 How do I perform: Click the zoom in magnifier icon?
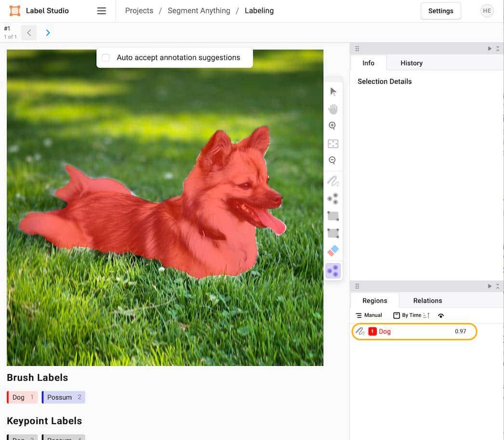[332, 126]
